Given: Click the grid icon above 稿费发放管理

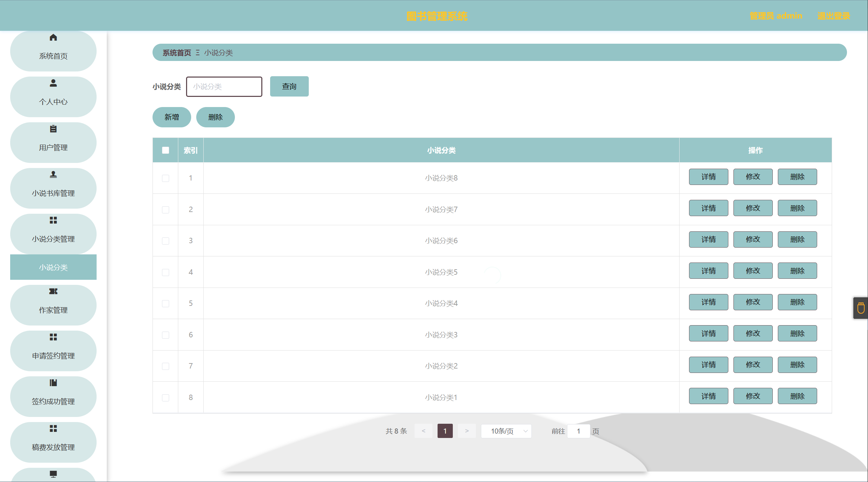Looking at the screenshot, I should 53,428.
